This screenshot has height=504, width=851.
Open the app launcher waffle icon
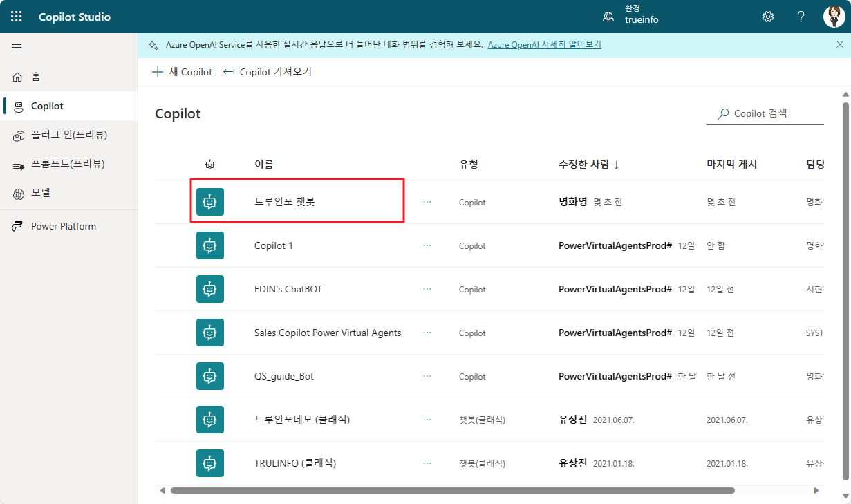coord(17,17)
